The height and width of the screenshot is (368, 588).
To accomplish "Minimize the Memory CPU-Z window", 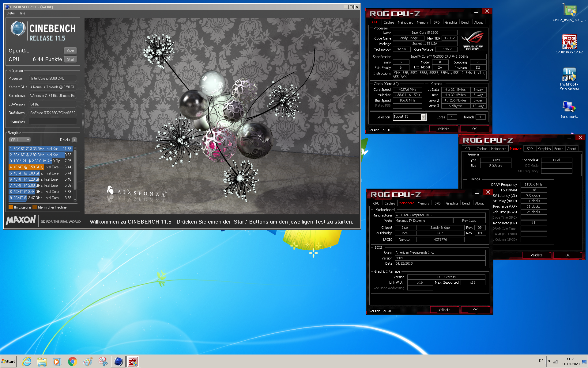I will click(x=569, y=139).
